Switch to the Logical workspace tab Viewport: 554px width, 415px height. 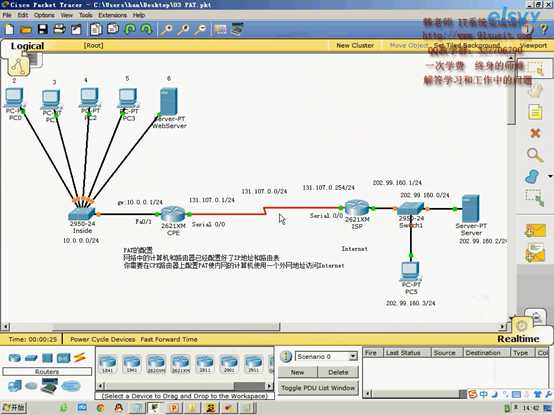pos(27,46)
